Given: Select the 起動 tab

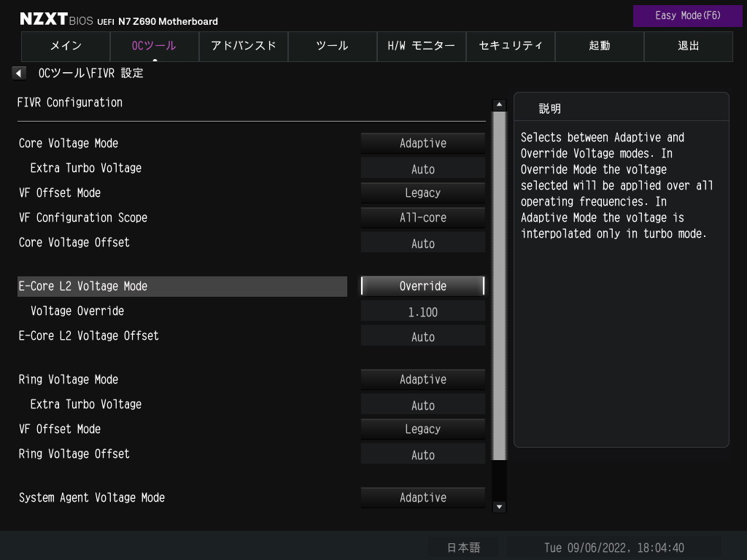Looking at the screenshot, I should [x=600, y=46].
